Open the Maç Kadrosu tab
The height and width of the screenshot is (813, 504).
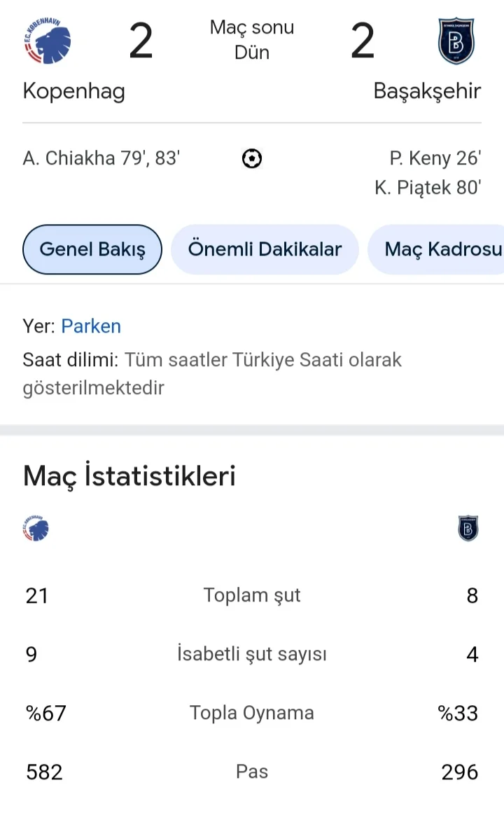point(441,249)
